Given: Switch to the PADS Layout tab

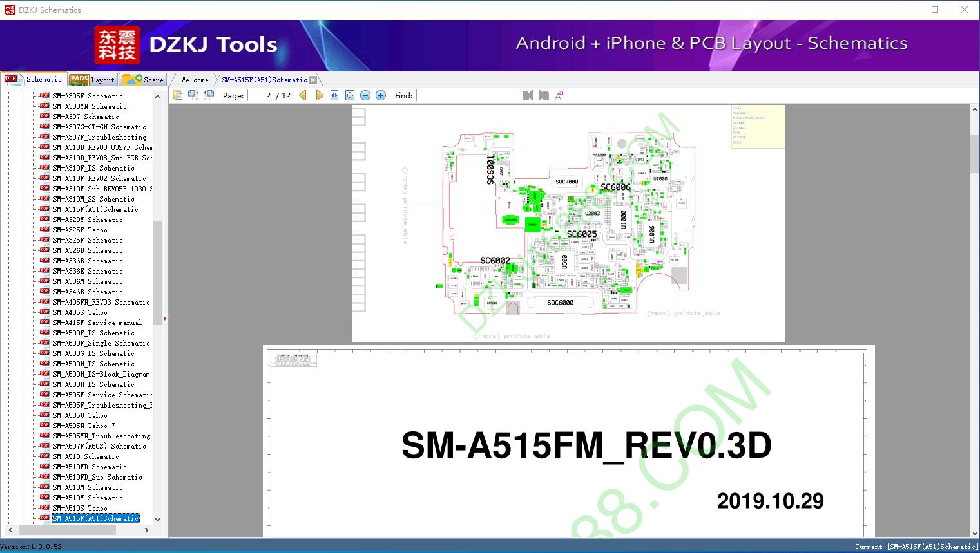Looking at the screenshot, I should pyautogui.click(x=92, y=80).
